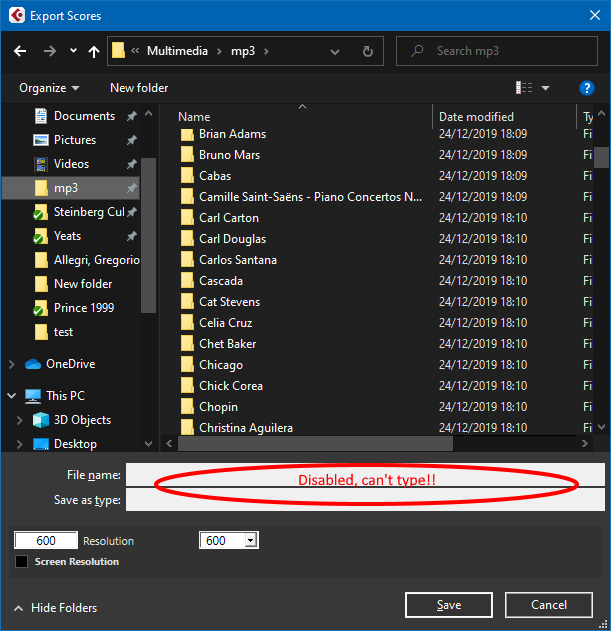Click the Forward navigation arrow
611x631 pixels.
50,51
